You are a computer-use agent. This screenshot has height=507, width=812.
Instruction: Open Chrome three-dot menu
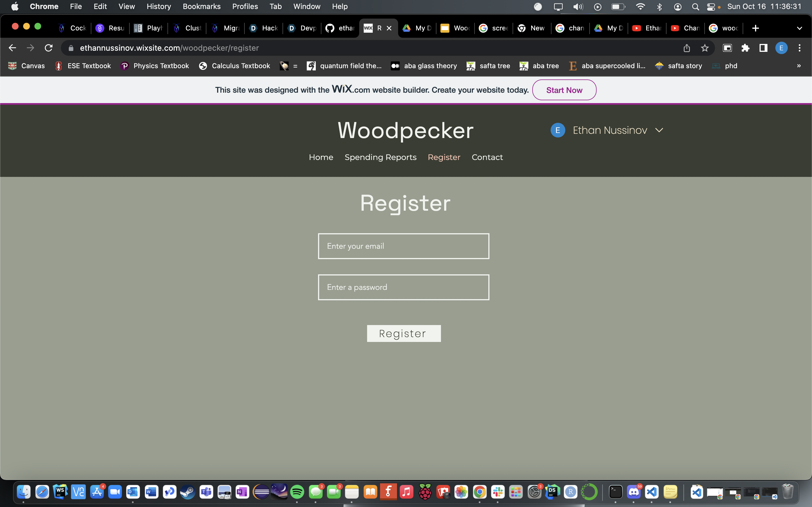click(800, 48)
